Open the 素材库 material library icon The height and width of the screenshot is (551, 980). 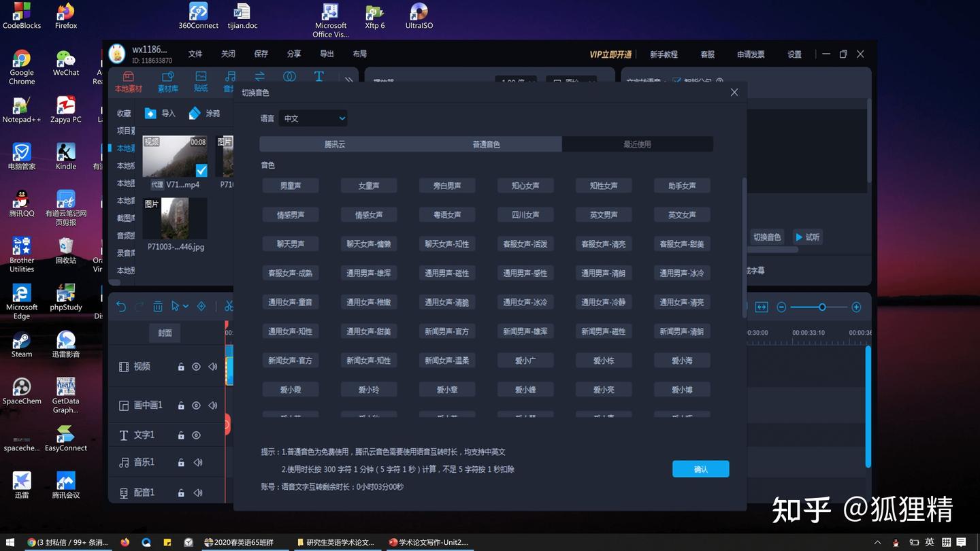point(167,76)
